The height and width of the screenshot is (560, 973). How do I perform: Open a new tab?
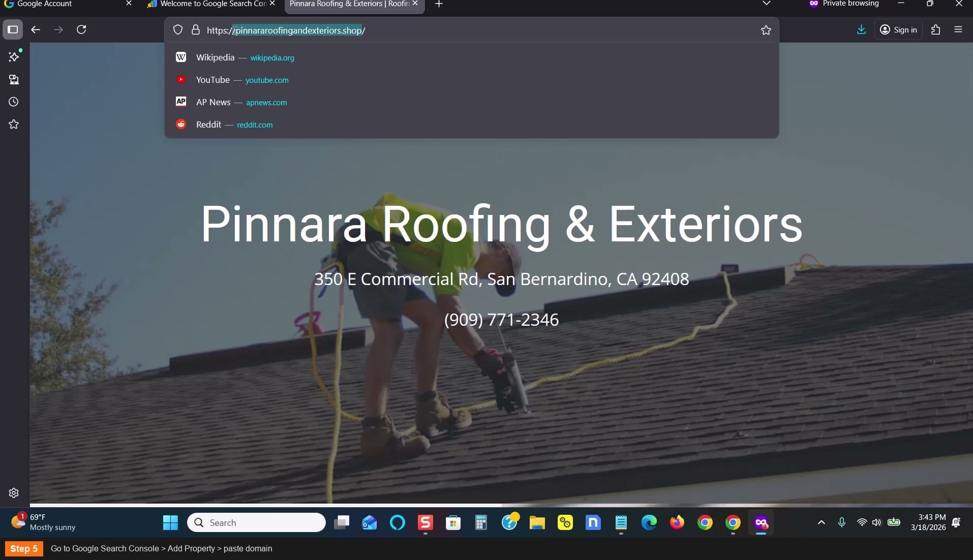tap(439, 4)
